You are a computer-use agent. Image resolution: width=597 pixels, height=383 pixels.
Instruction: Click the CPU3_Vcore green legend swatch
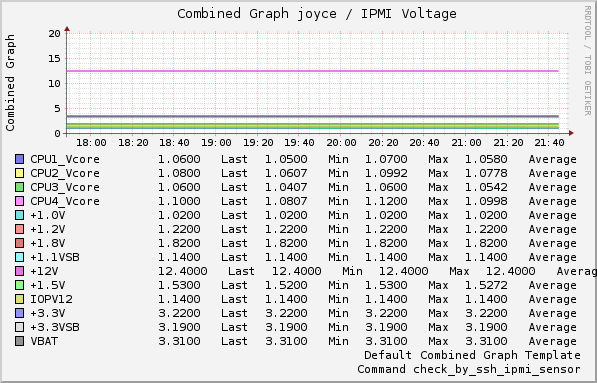click(x=19, y=187)
